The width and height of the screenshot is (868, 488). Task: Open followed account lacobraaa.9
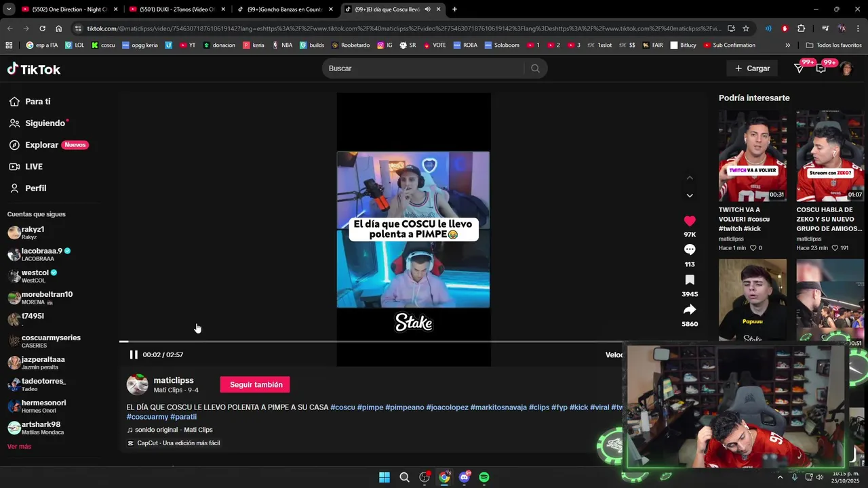click(39, 254)
